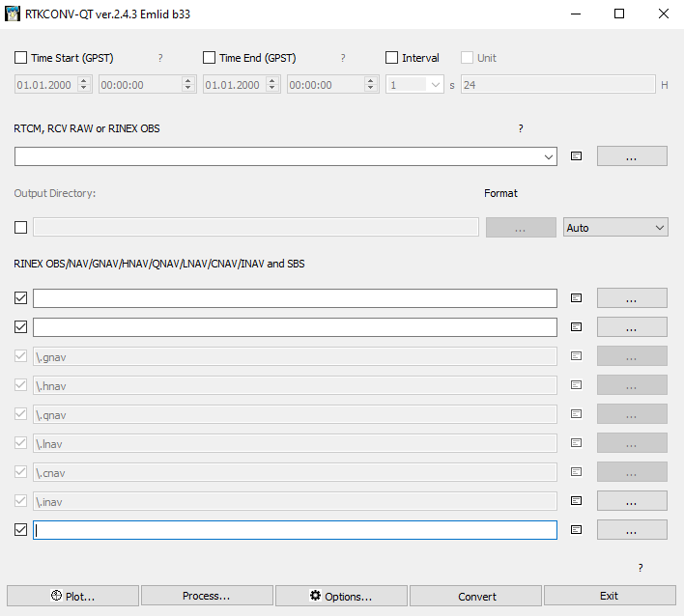The height and width of the screenshot is (616, 684).
Task: View the first RINEX OBS output file icon
Action: [x=576, y=297]
